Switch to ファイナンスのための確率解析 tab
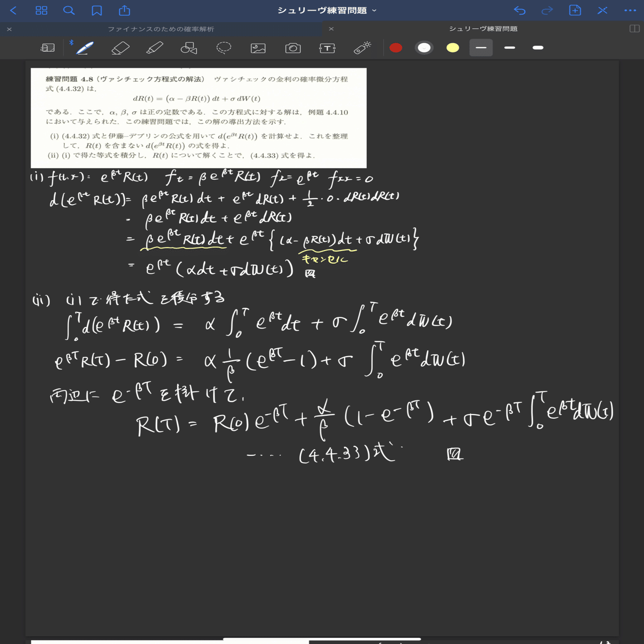The height and width of the screenshot is (644, 644). (x=161, y=29)
